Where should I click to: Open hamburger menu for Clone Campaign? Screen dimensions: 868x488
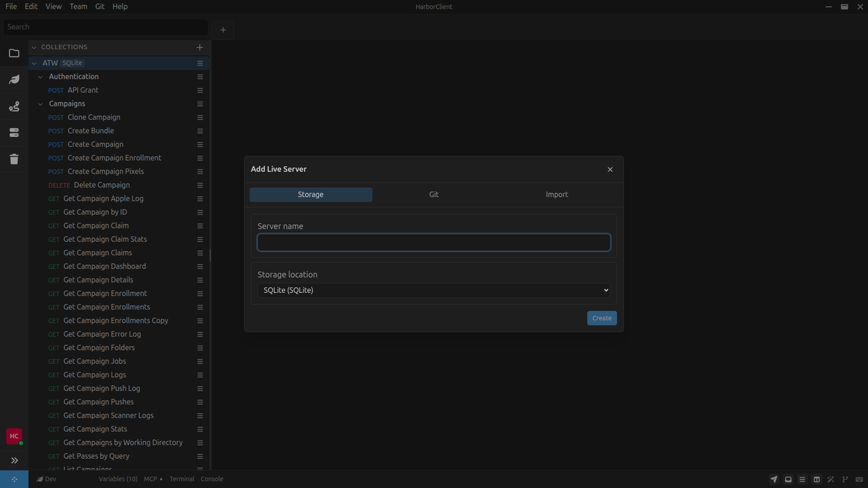(x=200, y=117)
